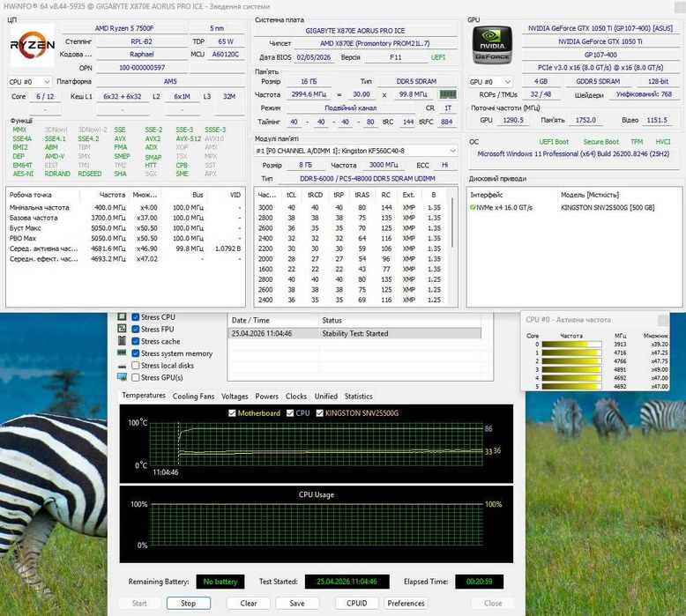Image resolution: width=686 pixels, height=616 pixels.
Task: Click the elapsed time value 00:20:59
Action: 479,582
